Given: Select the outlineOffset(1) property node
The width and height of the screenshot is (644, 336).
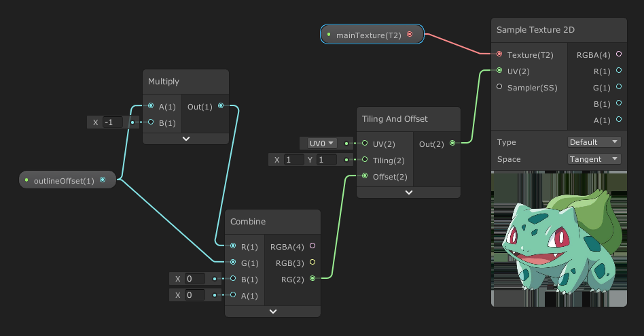Looking at the screenshot, I should 68,180.
